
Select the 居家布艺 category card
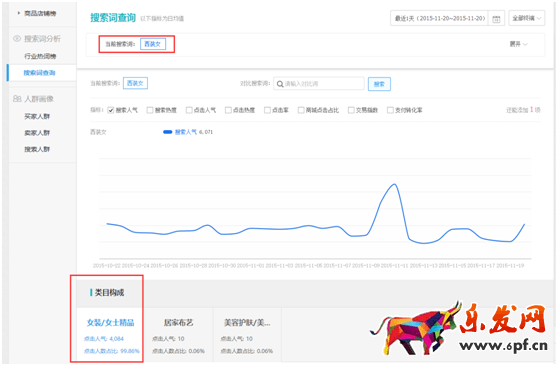[179, 335]
